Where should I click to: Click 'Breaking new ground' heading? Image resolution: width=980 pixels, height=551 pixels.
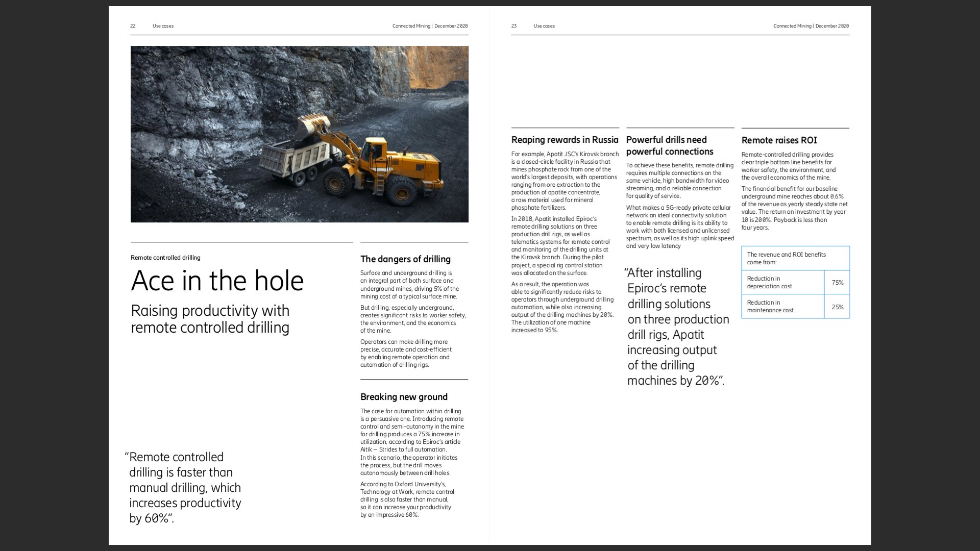click(404, 397)
